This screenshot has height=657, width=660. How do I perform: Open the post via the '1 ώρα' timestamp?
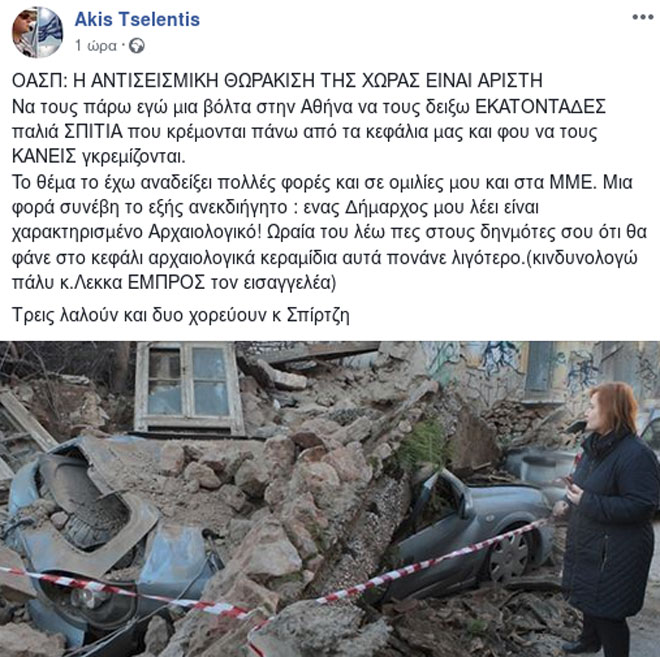click(96, 45)
